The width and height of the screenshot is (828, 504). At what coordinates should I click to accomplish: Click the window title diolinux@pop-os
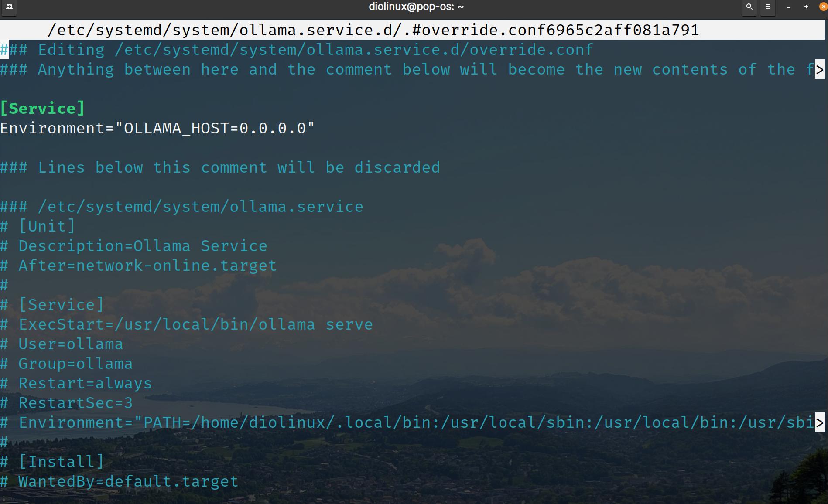(x=416, y=7)
